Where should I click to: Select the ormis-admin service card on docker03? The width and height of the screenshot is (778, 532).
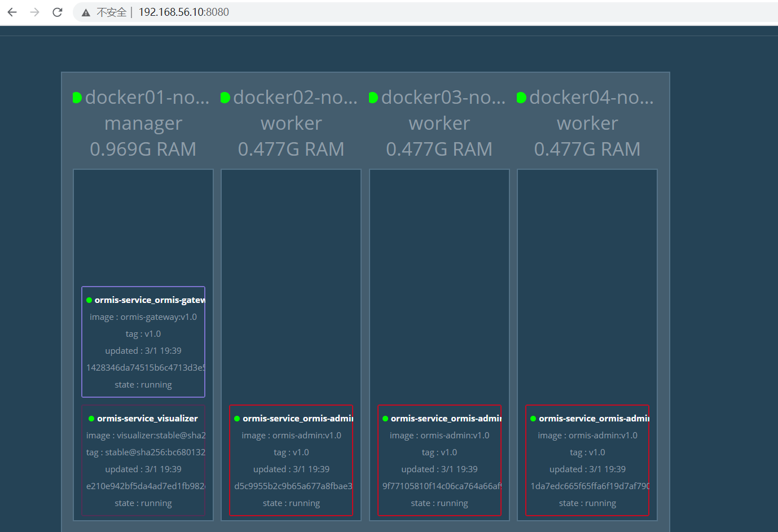(439, 461)
